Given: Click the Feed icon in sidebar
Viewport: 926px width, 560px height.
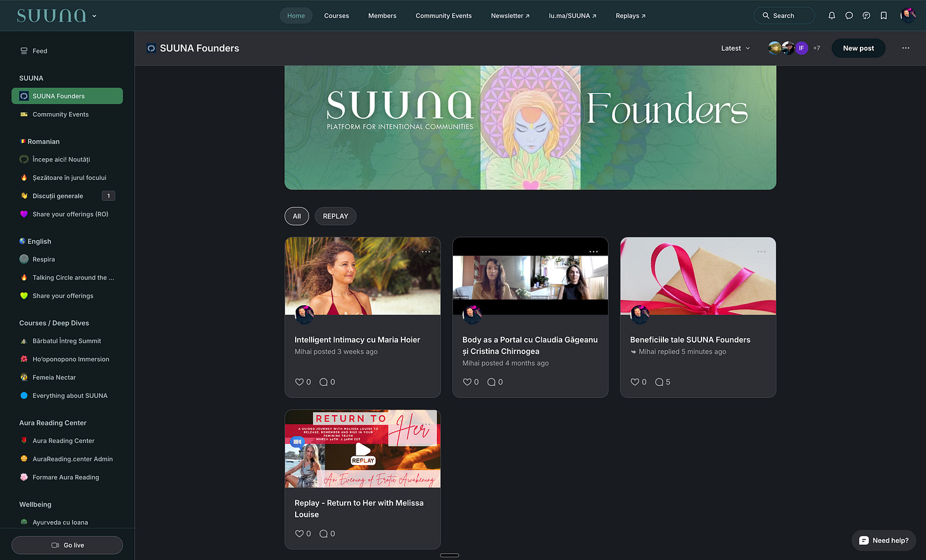Looking at the screenshot, I should pyautogui.click(x=24, y=51).
